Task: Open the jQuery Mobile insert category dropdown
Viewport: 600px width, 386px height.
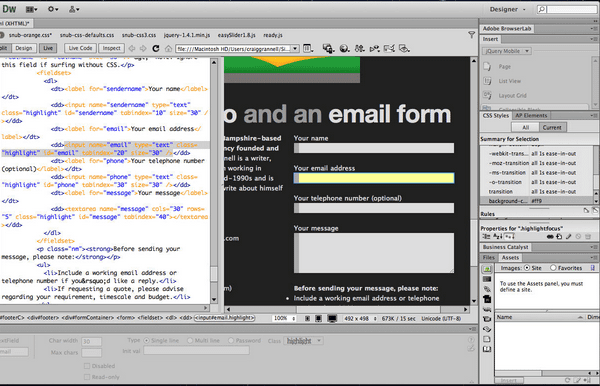Action: click(x=507, y=51)
